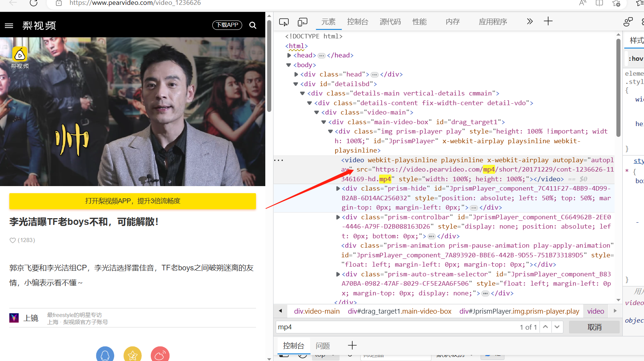Viewport: 644px width, 361px height.
Task: Show collapsed content of div class head
Action: coord(375,75)
